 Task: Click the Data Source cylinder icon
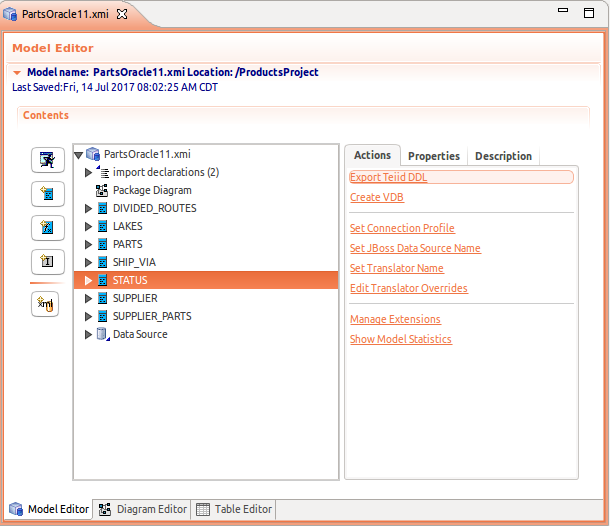pyautogui.click(x=102, y=334)
